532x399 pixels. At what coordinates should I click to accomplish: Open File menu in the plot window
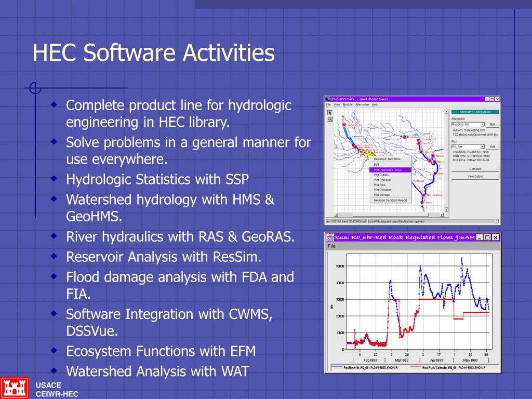332,246
